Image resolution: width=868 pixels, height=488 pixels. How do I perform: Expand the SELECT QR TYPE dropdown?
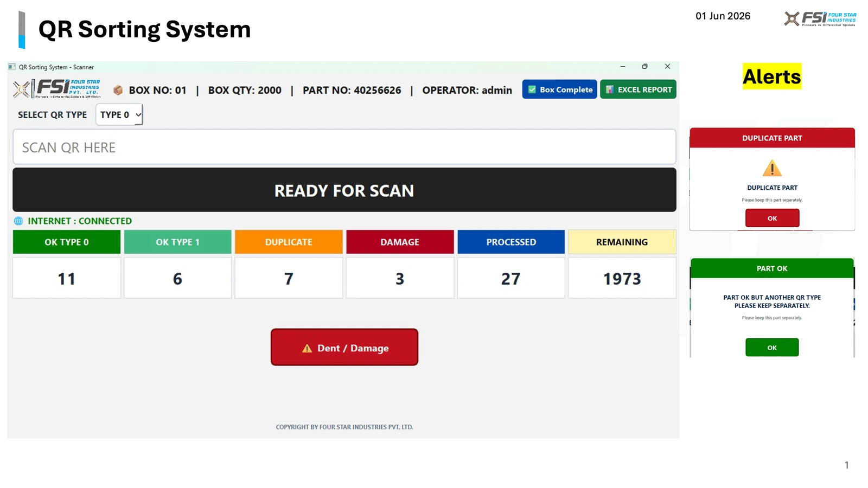(x=119, y=114)
